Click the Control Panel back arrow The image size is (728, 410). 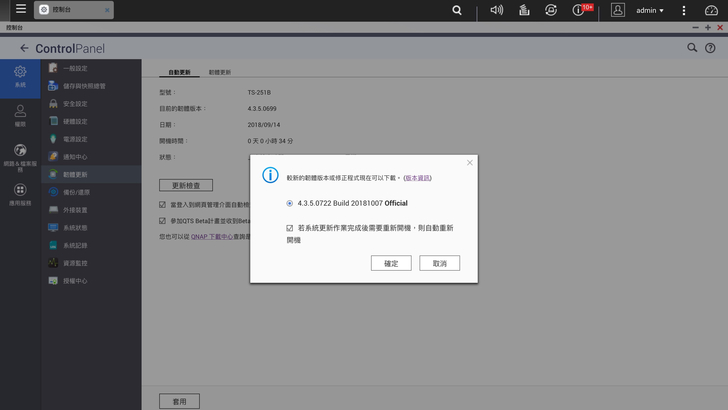(24, 48)
